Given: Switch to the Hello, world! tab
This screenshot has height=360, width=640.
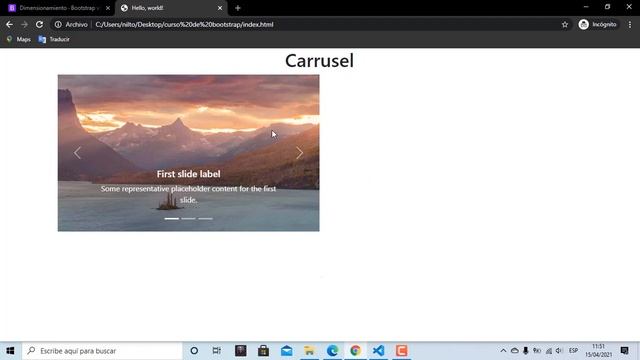Looking at the screenshot, I should pyautogui.click(x=171, y=8).
